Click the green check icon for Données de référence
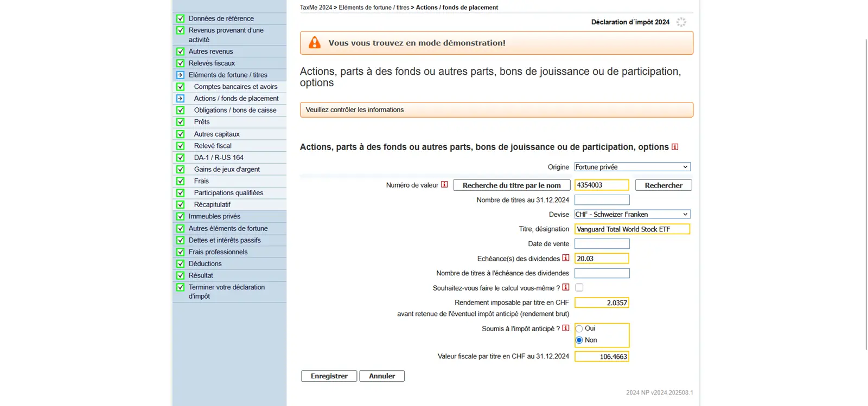The width and height of the screenshot is (868, 406). [x=181, y=18]
